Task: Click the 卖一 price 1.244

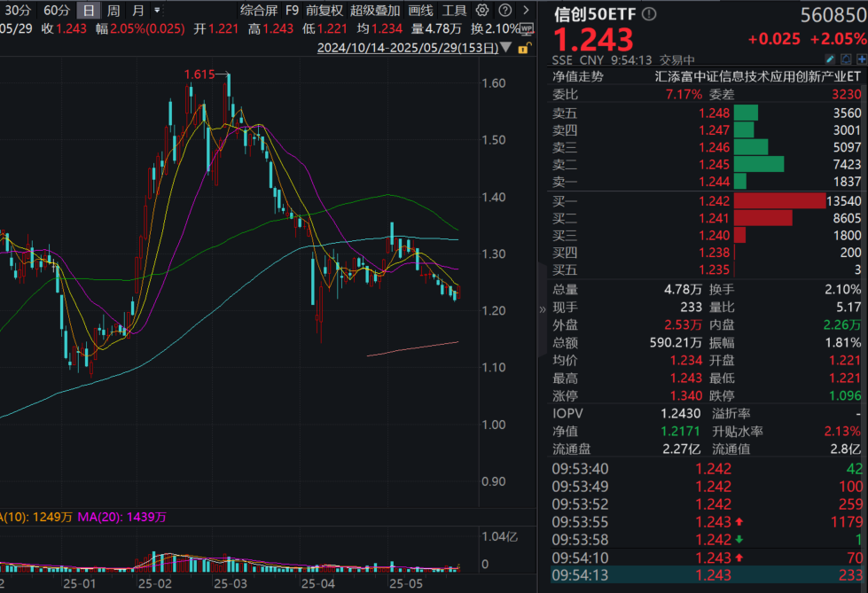Action: [716, 182]
